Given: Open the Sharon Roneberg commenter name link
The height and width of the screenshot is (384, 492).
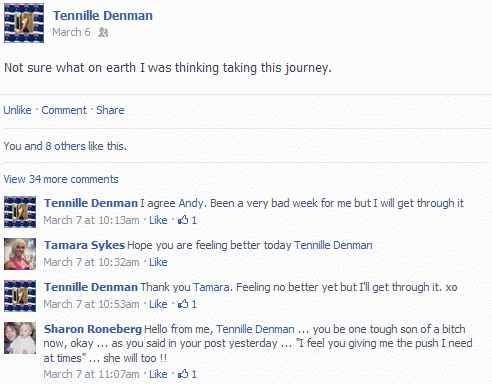Looking at the screenshot, I should pos(93,329).
